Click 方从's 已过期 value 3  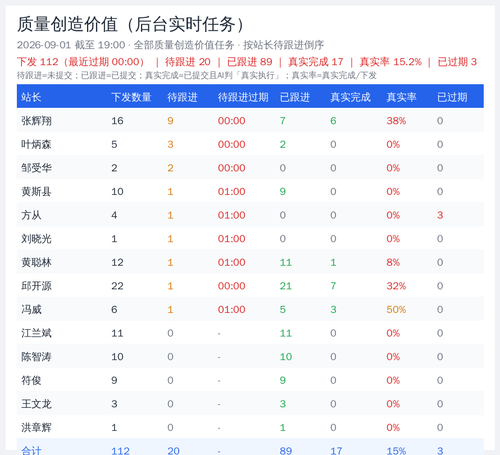pyautogui.click(x=440, y=215)
